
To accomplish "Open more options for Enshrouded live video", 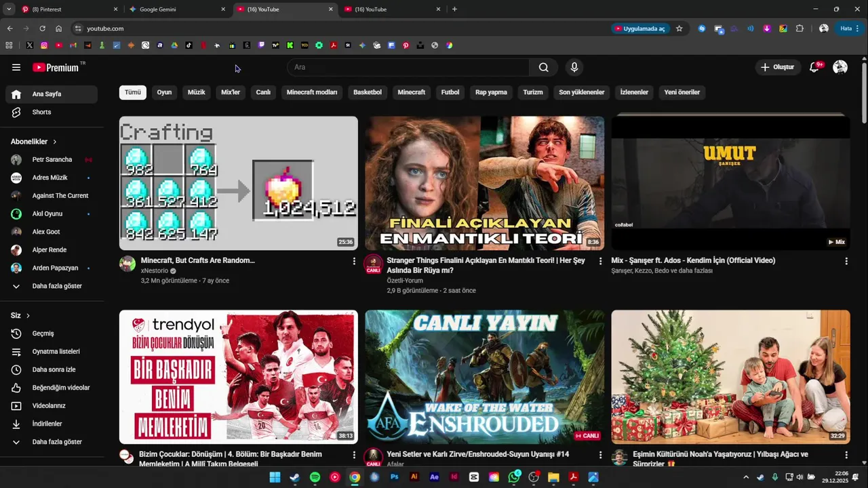I will [600, 455].
